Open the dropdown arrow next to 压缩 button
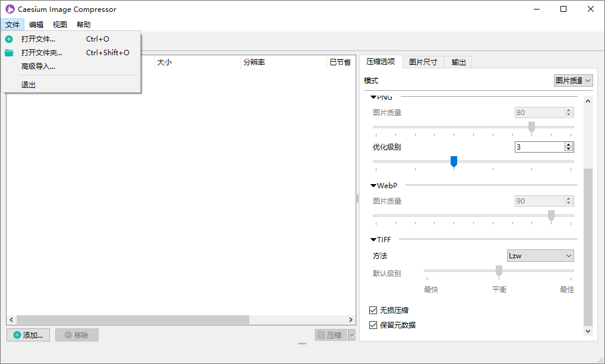 [351, 335]
